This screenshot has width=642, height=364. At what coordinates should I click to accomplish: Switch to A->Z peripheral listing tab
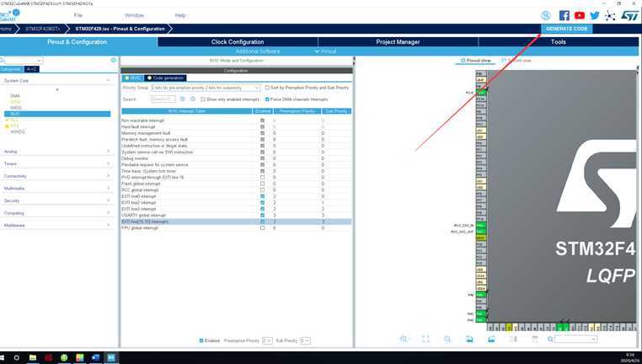[x=31, y=69]
